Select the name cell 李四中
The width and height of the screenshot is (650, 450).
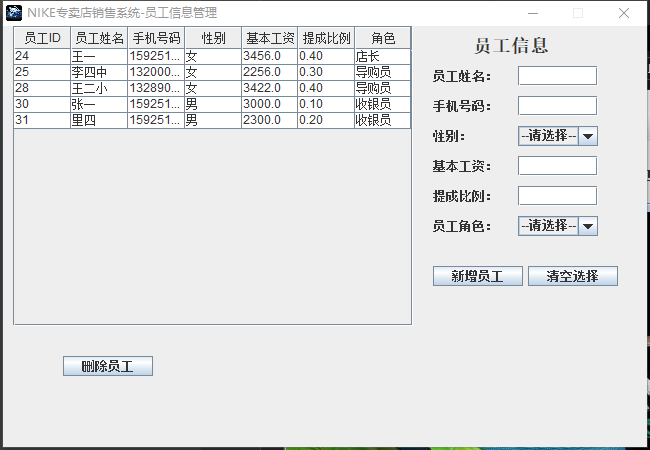99,72
